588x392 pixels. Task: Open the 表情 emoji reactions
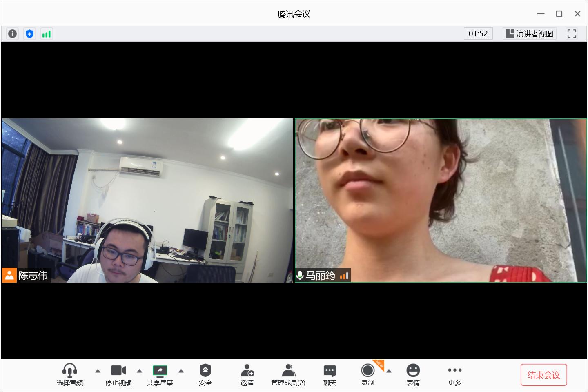tap(413, 375)
